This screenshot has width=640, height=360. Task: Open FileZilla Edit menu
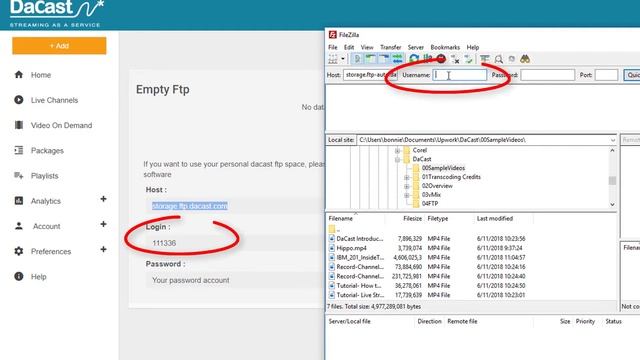(x=349, y=47)
